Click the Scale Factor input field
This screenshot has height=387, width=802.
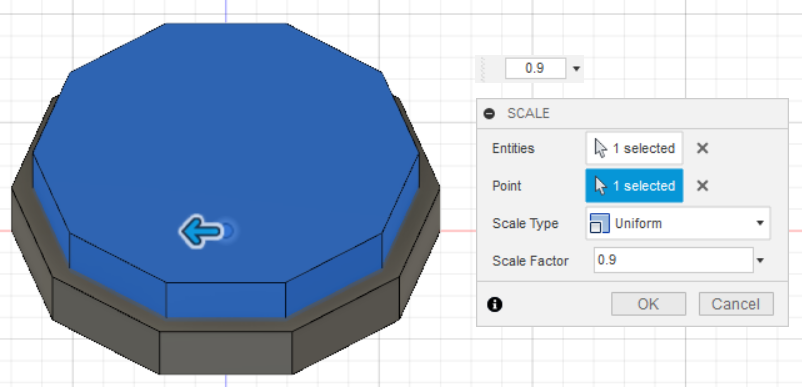tap(673, 260)
